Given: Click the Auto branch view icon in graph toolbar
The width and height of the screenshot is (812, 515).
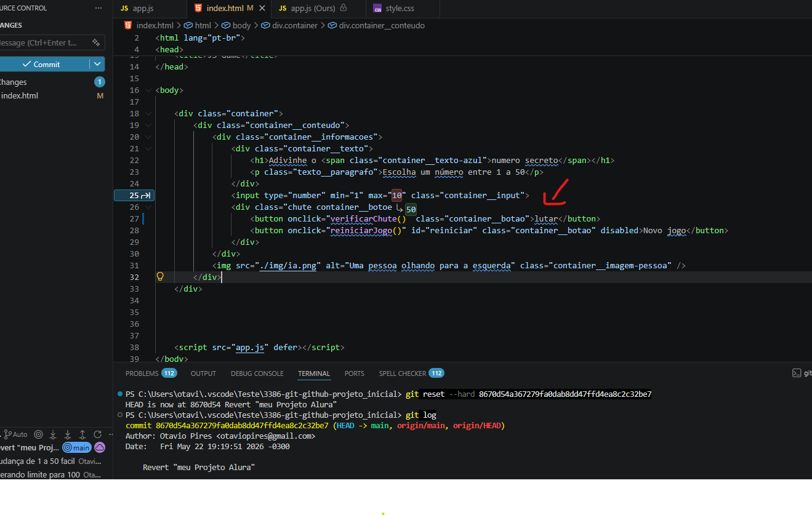Looking at the screenshot, I should (15, 434).
